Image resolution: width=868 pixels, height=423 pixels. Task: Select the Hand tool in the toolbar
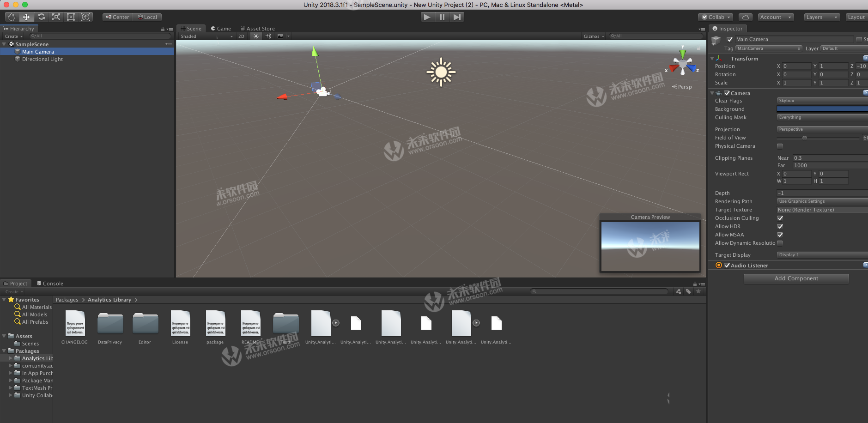(12, 17)
